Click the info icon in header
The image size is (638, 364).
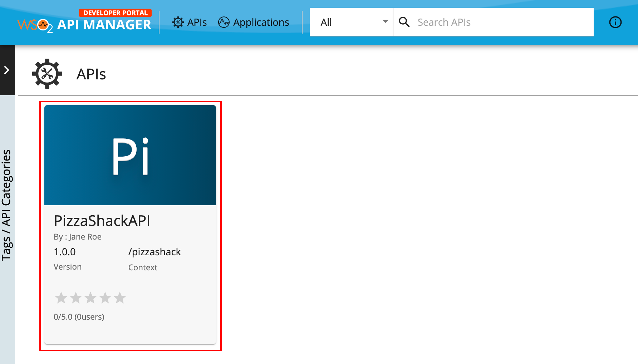615,22
